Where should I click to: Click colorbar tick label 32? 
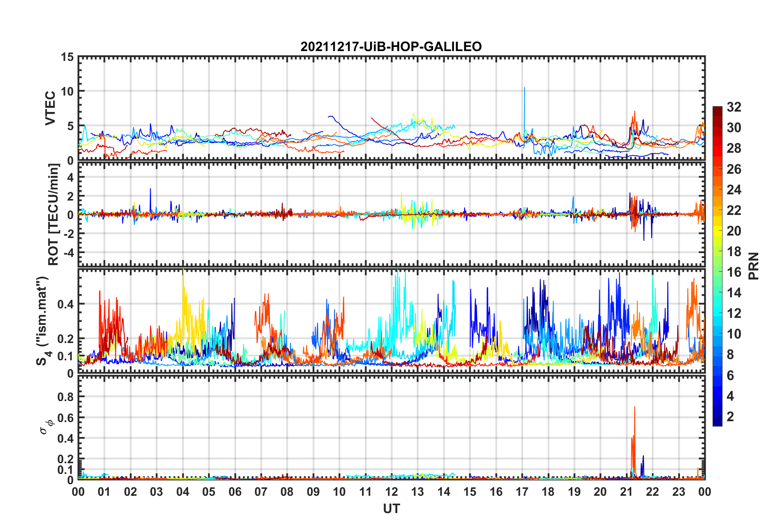click(x=734, y=107)
